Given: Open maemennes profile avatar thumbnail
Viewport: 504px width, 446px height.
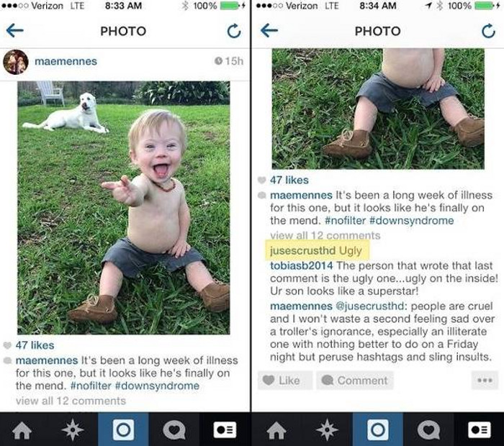Looking at the screenshot, I should [15, 62].
